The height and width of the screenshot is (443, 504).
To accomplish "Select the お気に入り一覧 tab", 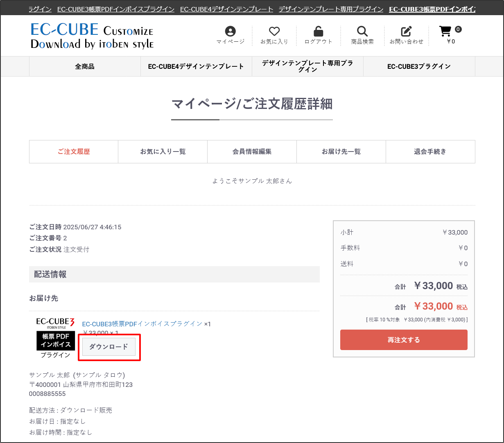I will click(x=163, y=151).
